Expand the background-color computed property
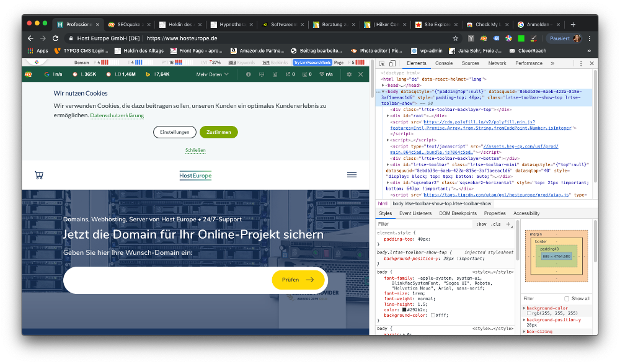The width and height of the screenshot is (620, 364). pyautogui.click(x=525, y=308)
